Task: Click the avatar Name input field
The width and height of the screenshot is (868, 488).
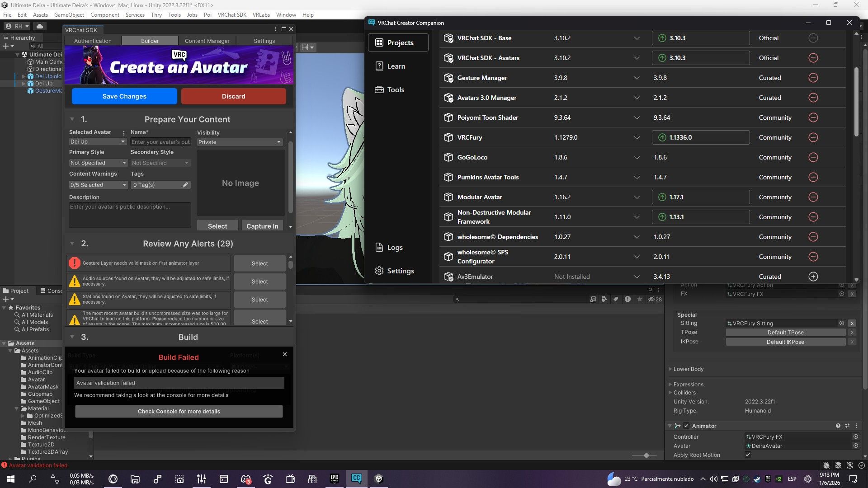Action: coord(160,142)
